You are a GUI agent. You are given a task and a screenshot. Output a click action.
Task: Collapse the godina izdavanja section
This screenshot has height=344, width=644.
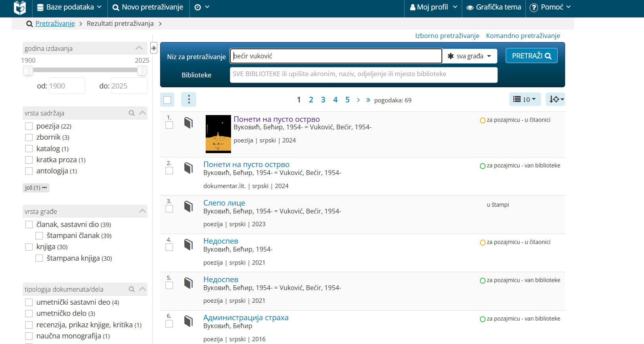click(139, 48)
